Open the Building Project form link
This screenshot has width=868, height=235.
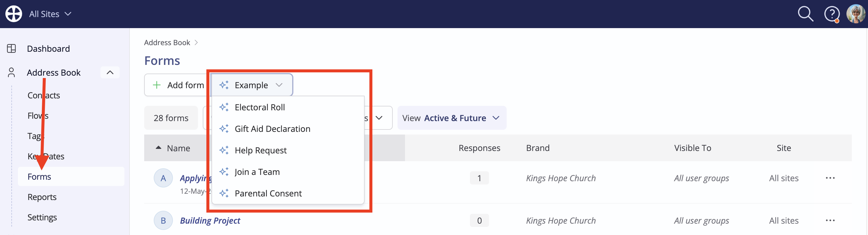pos(210,221)
